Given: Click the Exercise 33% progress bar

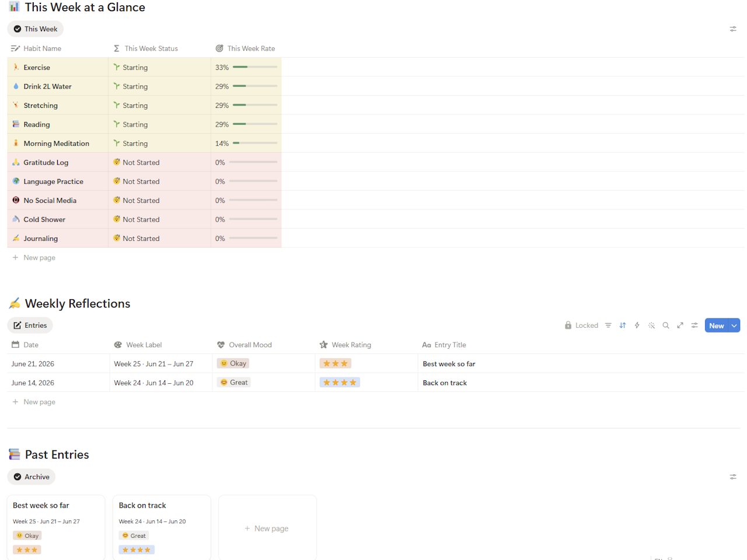Looking at the screenshot, I should [255, 67].
